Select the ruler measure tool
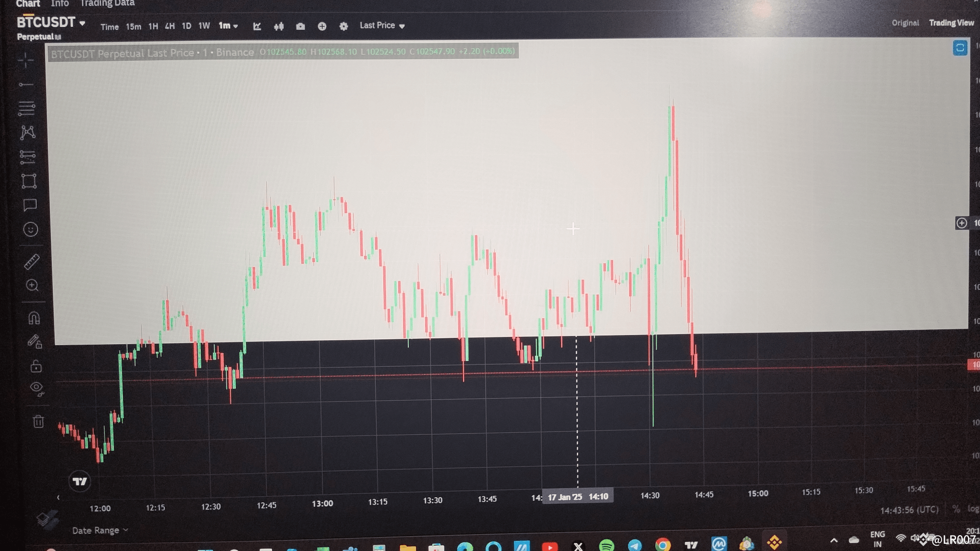 [32, 262]
